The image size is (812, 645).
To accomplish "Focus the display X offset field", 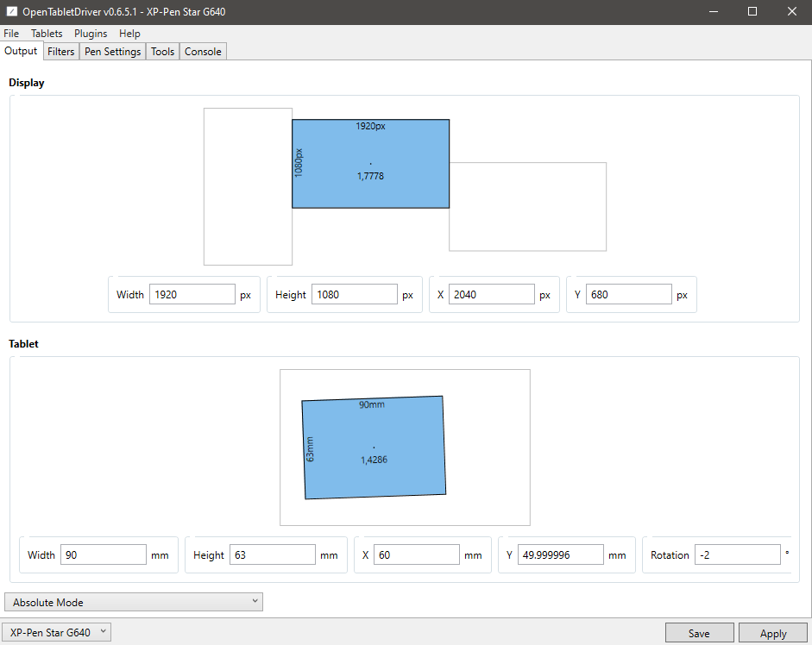I will [x=491, y=295].
